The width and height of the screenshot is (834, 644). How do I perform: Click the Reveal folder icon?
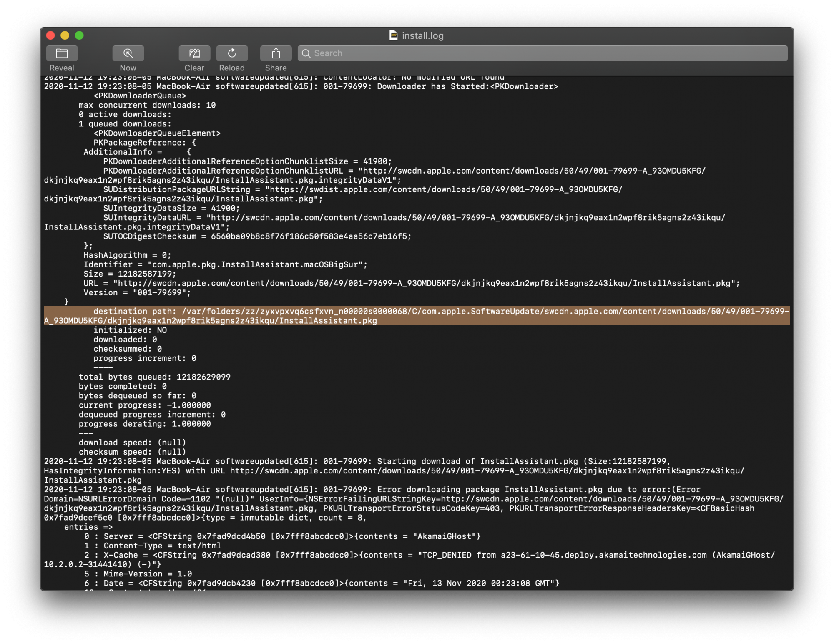pyautogui.click(x=62, y=53)
